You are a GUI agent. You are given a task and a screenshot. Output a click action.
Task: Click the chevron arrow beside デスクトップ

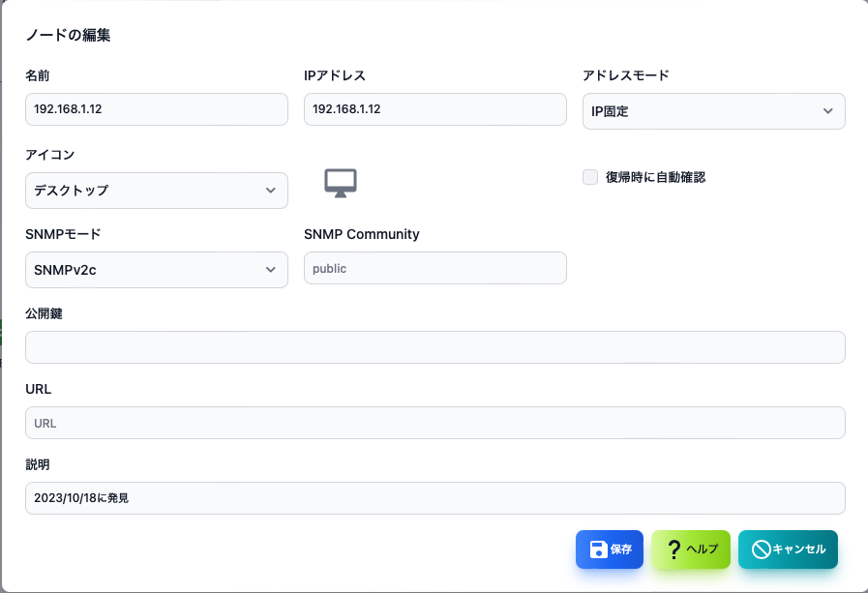pyautogui.click(x=270, y=191)
